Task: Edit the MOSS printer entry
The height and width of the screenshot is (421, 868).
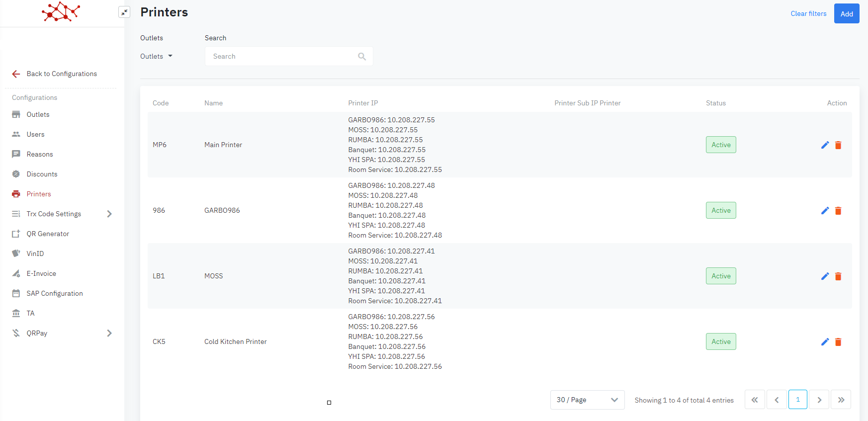Action: point(825,276)
